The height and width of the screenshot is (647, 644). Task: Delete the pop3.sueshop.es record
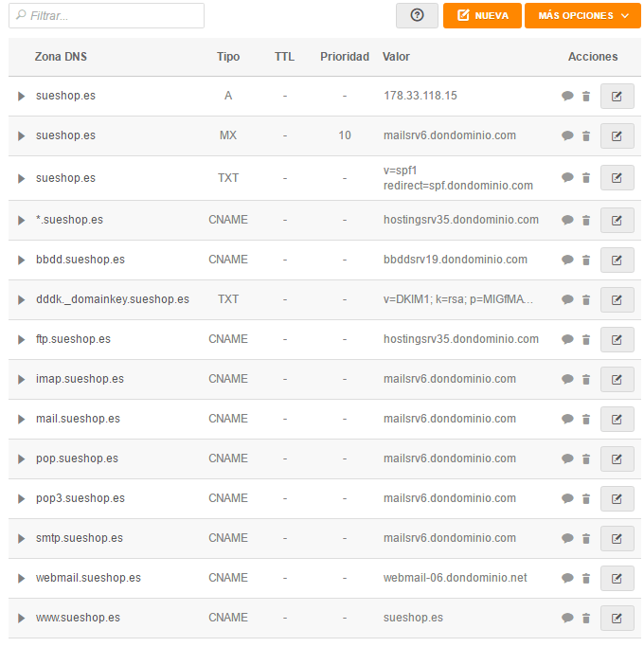[x=586, y=499]
